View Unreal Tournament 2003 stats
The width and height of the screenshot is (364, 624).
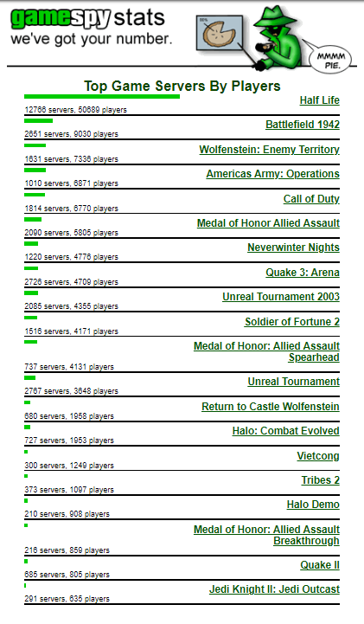click(281, 297)
